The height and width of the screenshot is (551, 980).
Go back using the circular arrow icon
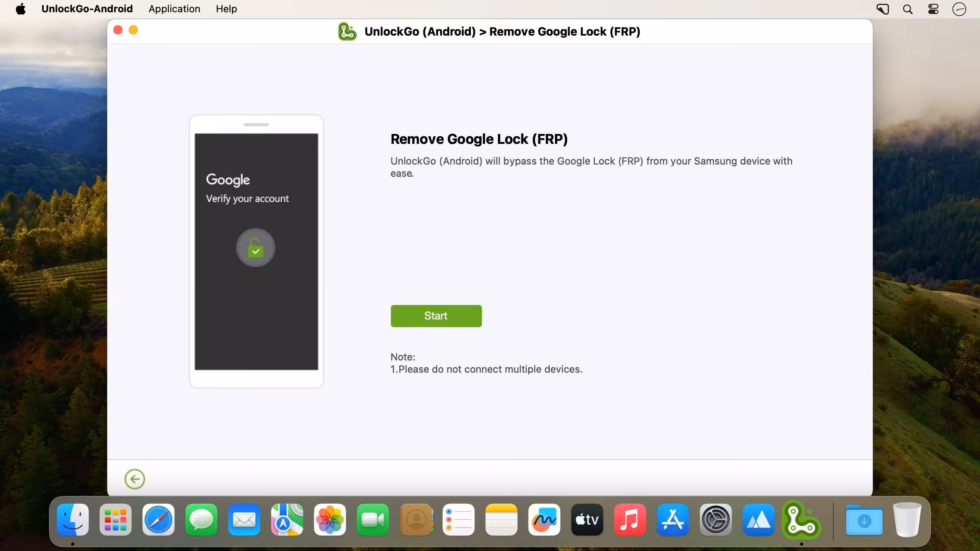[x=135, y=479]
